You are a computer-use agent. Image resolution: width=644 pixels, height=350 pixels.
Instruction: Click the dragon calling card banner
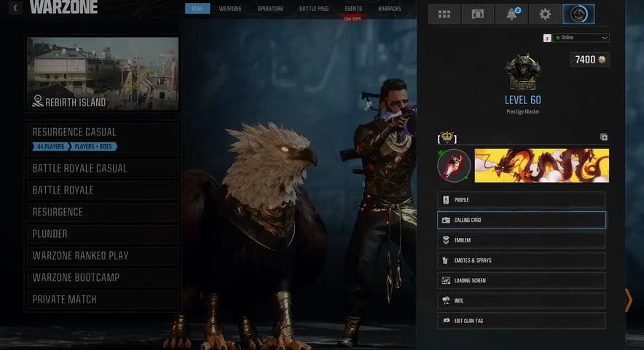click(542, 165)
